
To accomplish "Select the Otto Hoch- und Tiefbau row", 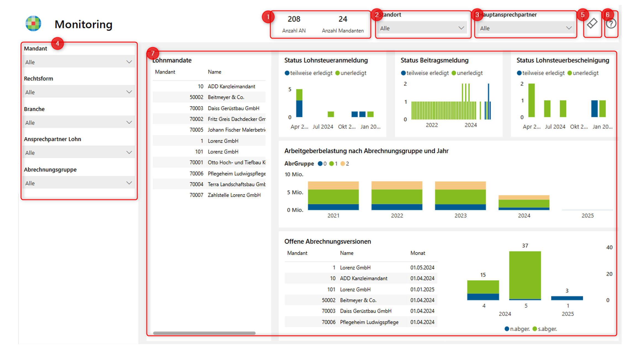I will coord(209,162).
